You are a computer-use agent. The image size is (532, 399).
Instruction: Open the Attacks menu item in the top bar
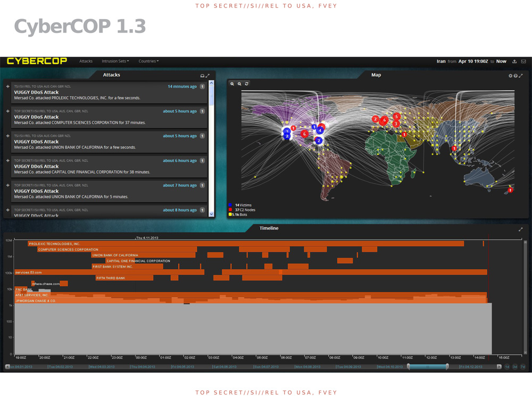click(86, 61)
